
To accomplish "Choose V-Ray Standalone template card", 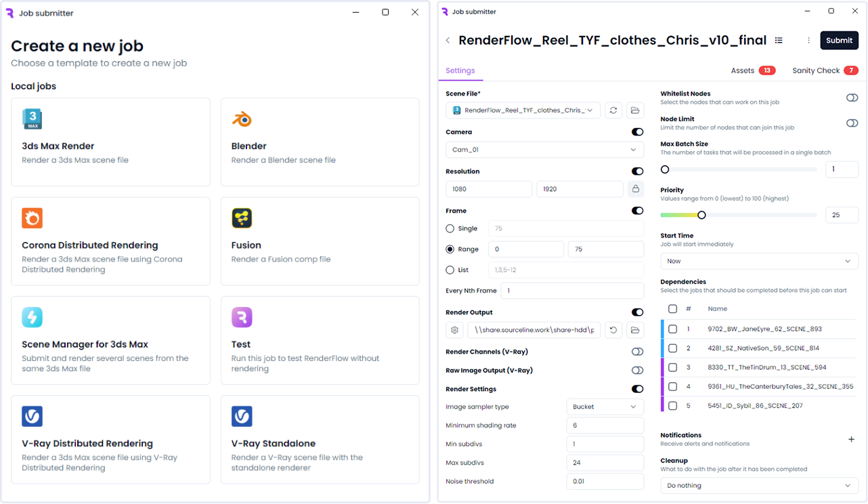I will 320,440.
